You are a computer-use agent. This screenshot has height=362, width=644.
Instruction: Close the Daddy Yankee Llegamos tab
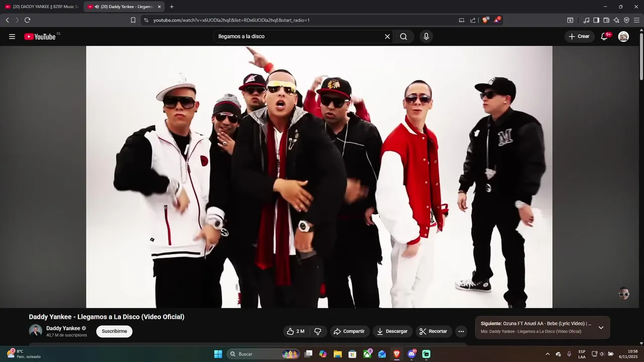click(x=159, y=7)
